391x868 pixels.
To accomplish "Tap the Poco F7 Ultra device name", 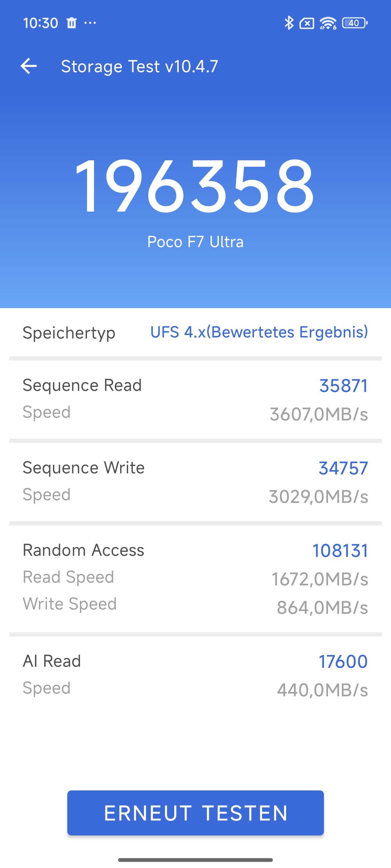I will coord(195,242).
